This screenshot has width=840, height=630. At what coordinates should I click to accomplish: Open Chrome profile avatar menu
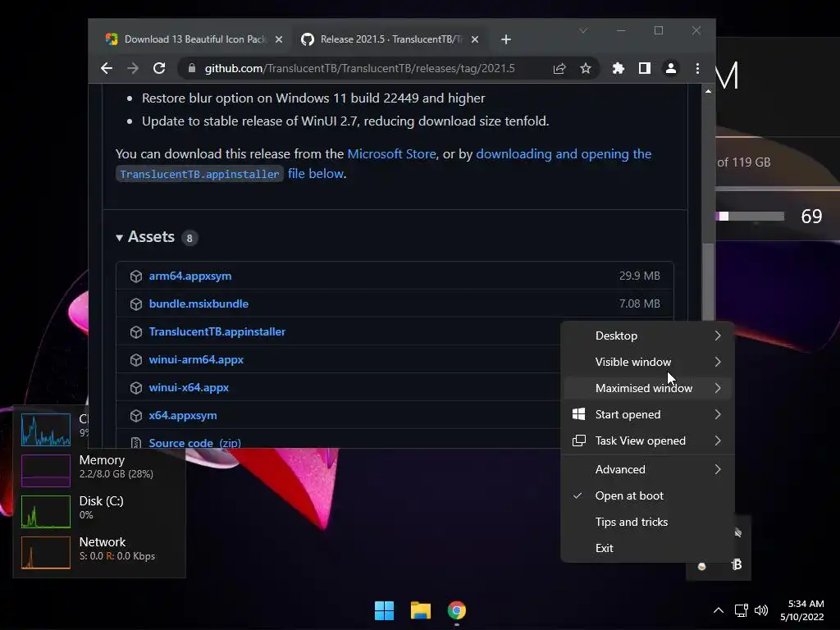[x=671, y=69]
